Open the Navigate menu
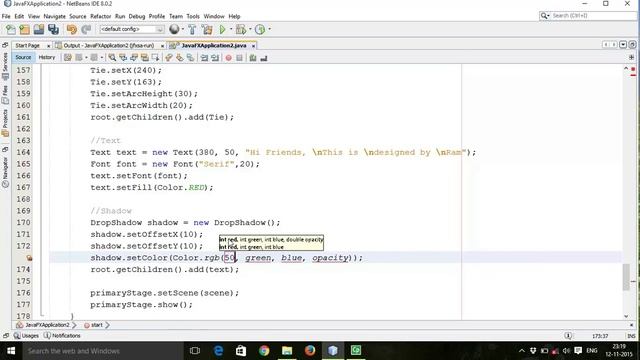Screen dimensions: 640x360 click(54, 16)
